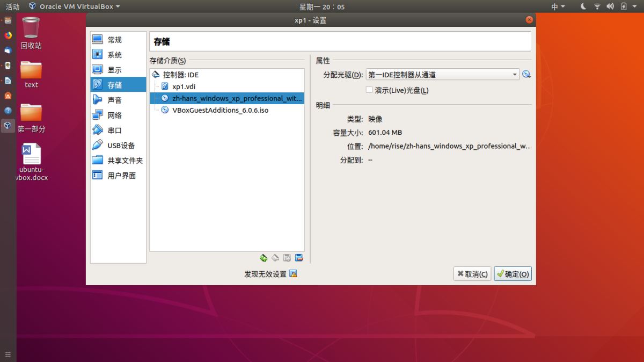Click the 取消(C) cancel button
The height and width of the screenshot is (362, 644).
point(472,274)
